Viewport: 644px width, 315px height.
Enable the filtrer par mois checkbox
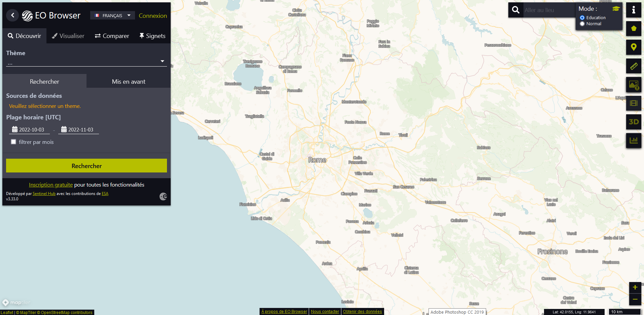pyautogui.click(x=13, y=142)
